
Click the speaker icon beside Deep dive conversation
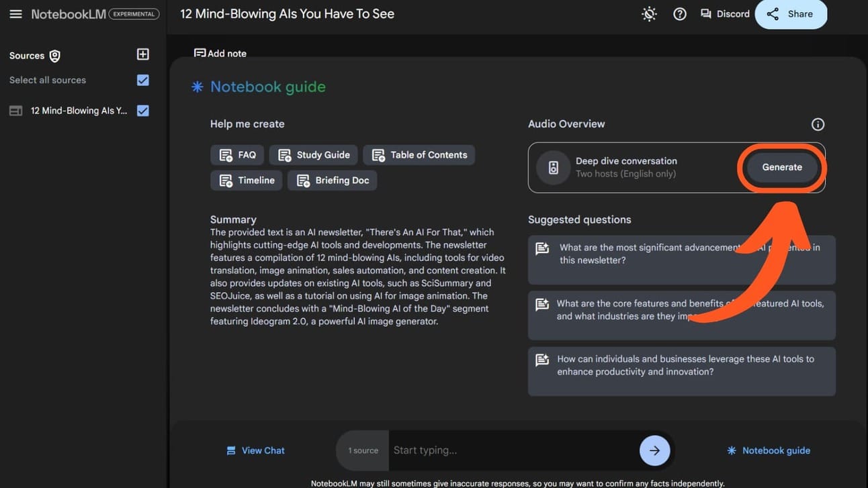click(553, 167)
